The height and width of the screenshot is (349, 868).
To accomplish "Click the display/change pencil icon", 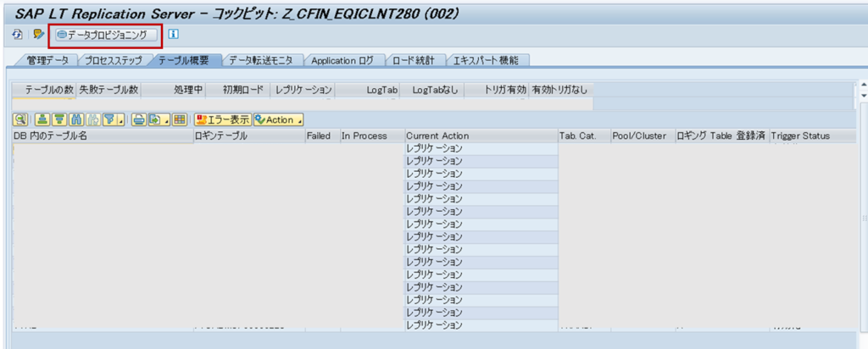I will pos(37,34).
